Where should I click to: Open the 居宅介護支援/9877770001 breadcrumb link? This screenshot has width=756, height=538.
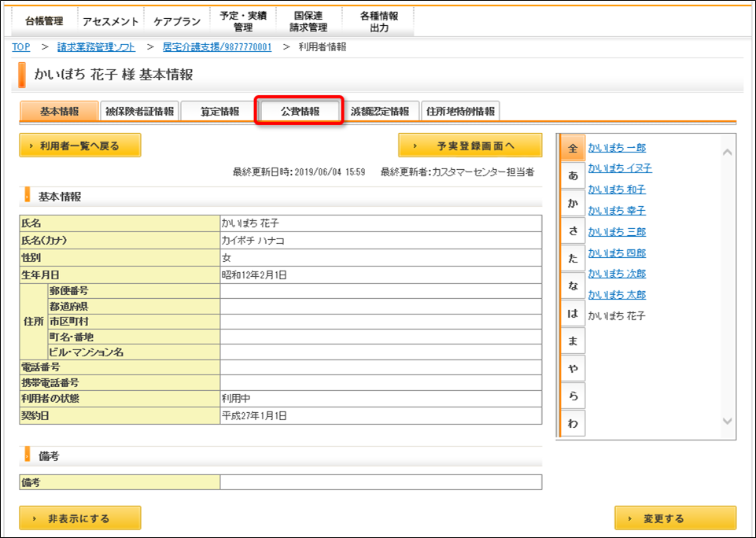pos(217,47)
